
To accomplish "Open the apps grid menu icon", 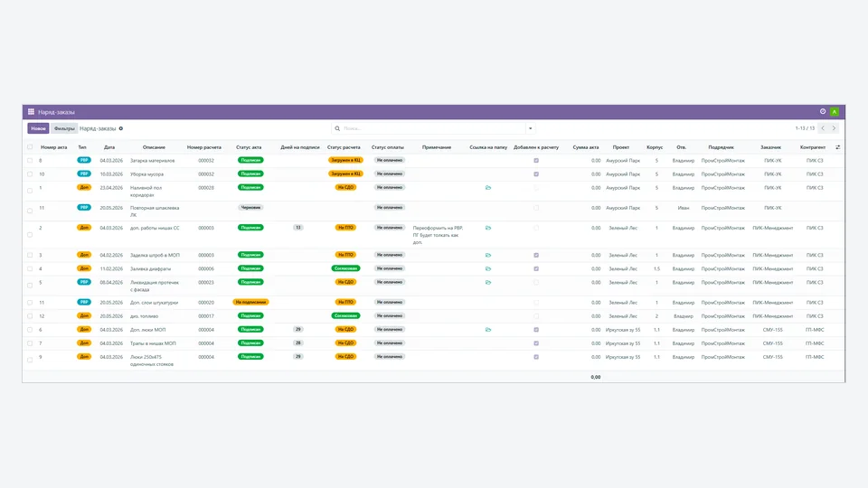I will pyautogui.click(x=31, y=112).
